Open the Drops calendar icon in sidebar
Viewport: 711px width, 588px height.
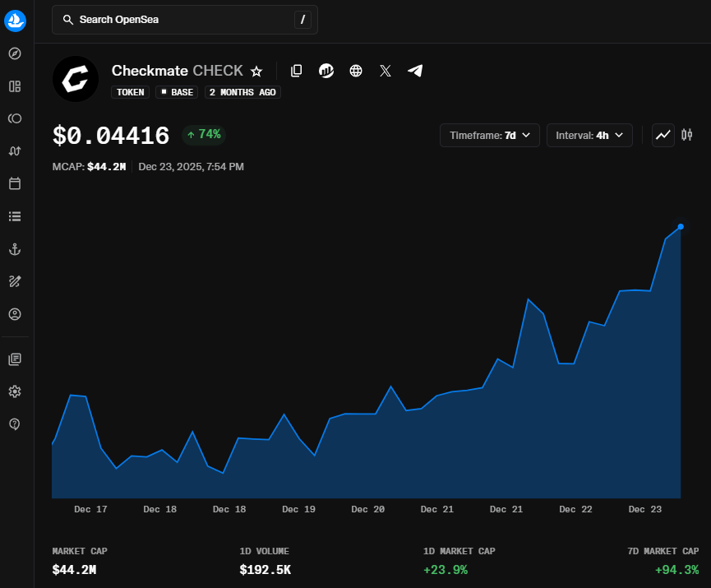tap(15, 183)
